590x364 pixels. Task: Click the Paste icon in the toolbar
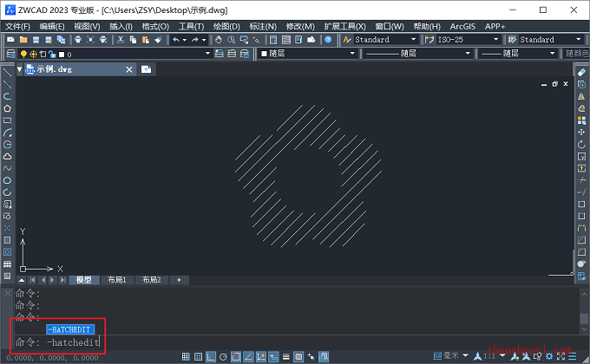pos(145,40)
